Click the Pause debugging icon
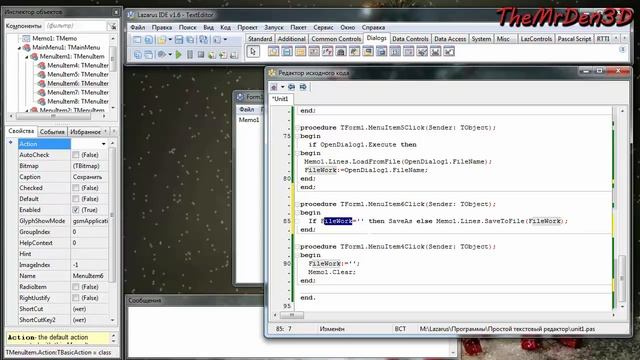 (190, 54)
